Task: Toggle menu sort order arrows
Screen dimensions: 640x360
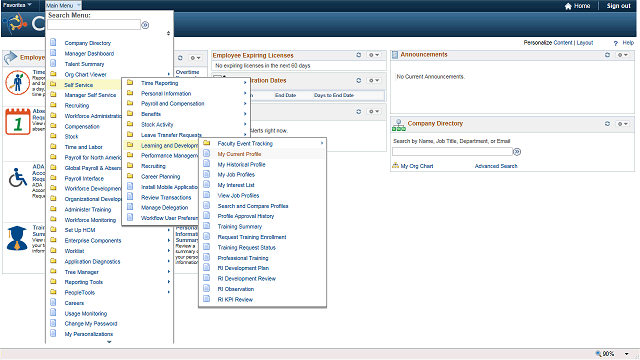Action: click(168, 33)
